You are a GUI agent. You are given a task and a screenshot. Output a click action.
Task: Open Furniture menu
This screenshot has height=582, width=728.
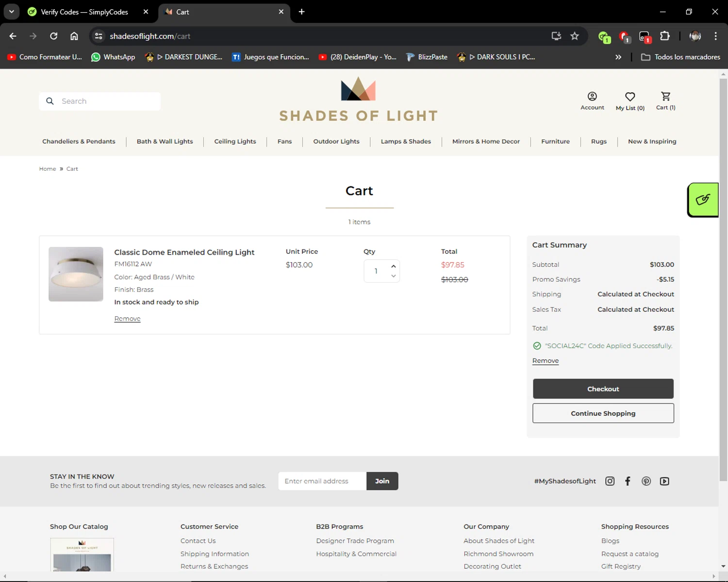555,141
